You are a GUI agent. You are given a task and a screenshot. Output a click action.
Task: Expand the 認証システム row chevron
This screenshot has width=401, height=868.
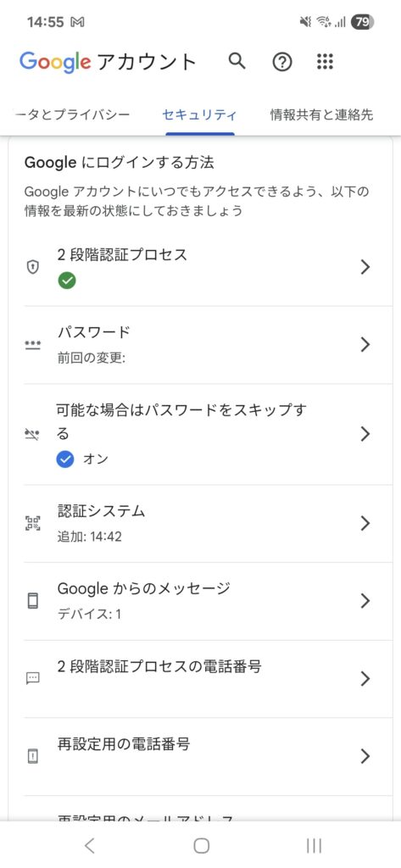coord(365,523)
